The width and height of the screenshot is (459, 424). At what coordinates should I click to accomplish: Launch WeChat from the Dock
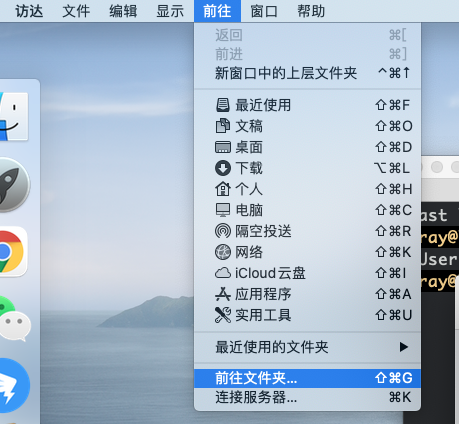click(x=13, y=318)
